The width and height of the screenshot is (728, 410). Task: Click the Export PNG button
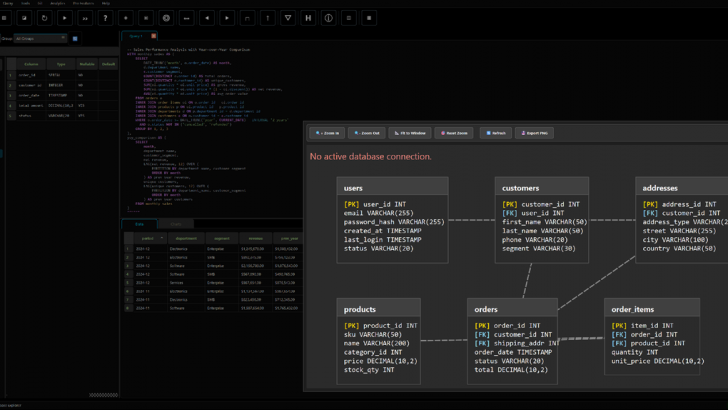(535, 132)
